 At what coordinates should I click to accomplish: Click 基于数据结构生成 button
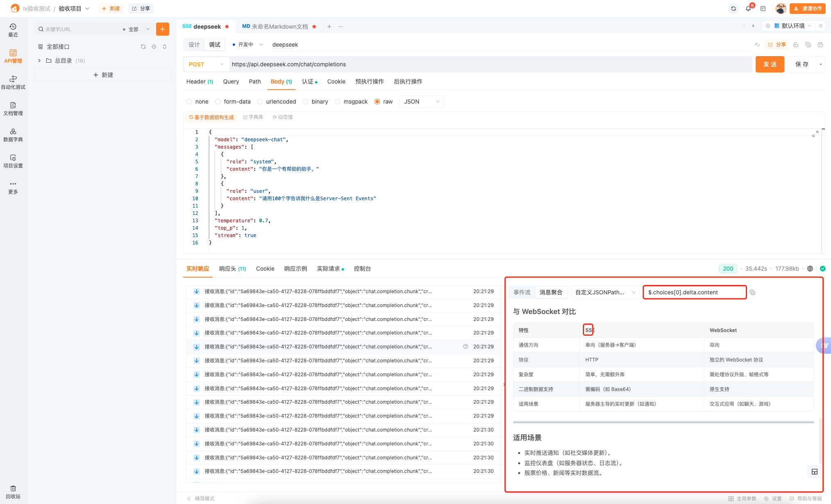tap(211, 117)
